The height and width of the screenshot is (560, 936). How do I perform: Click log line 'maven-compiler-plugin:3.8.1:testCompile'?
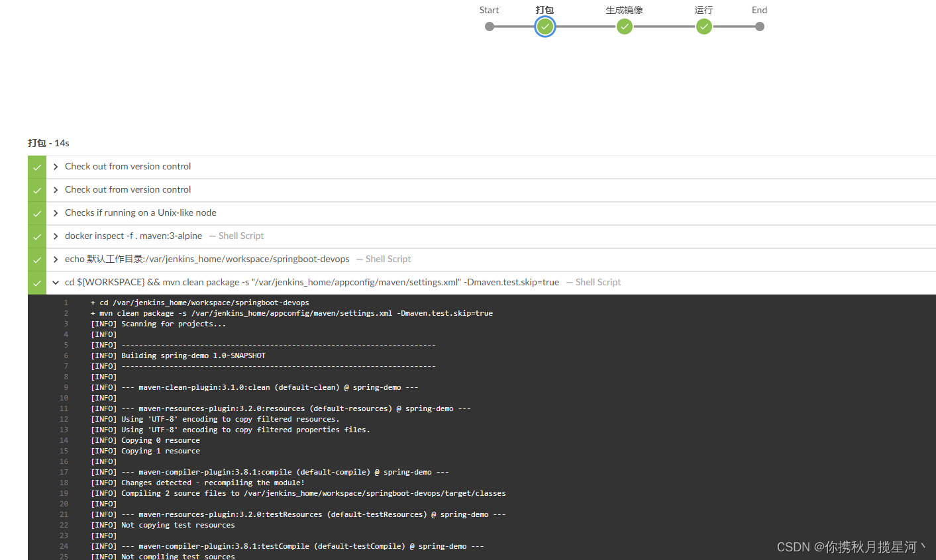coord(287,546)
